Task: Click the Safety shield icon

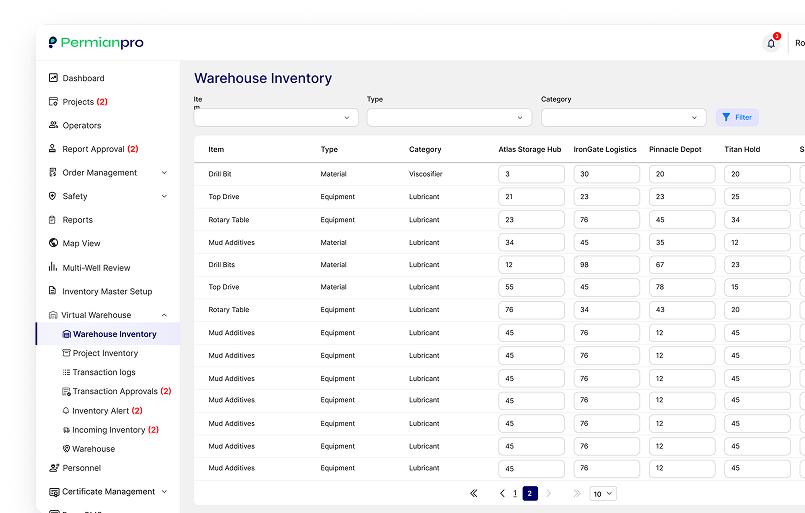Action: [52, 196]
